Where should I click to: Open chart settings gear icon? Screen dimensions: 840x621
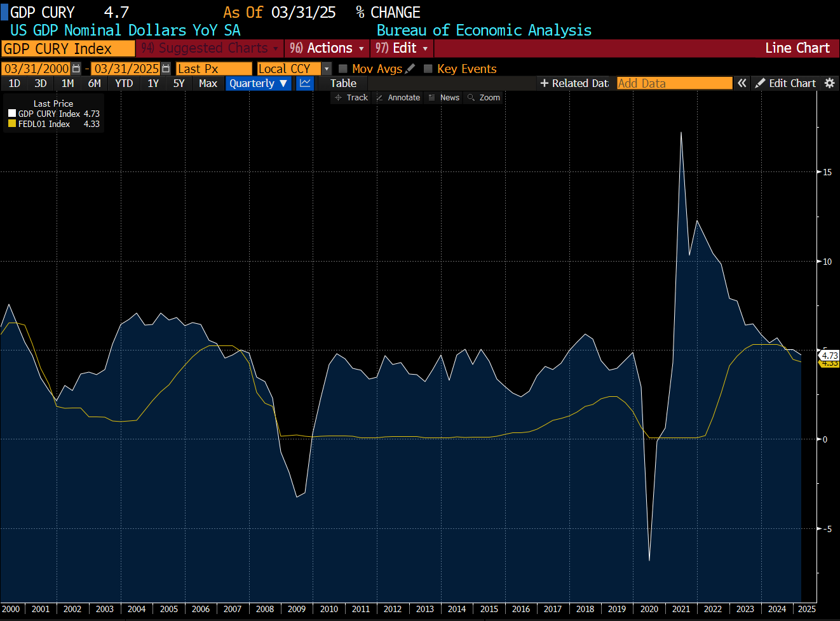tap(829, 83)
